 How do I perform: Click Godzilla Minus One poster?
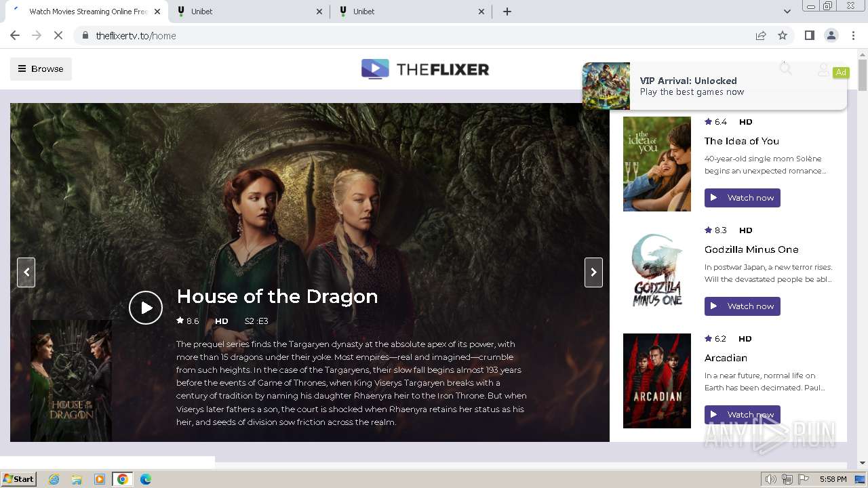pyautogui.click(x=657, y=272)
